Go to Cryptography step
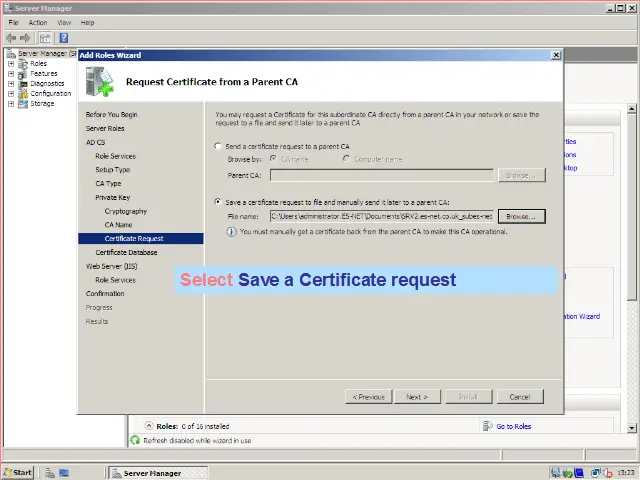Screen dimensions: 640x480 click(x=126, y=211)
